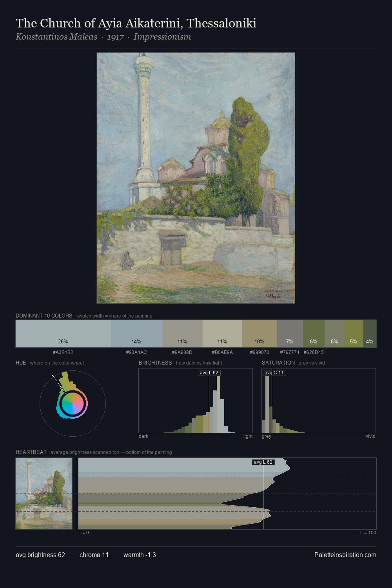Select the 7% grey swatch #797774

pyautogui.click(x=290, y=334)
